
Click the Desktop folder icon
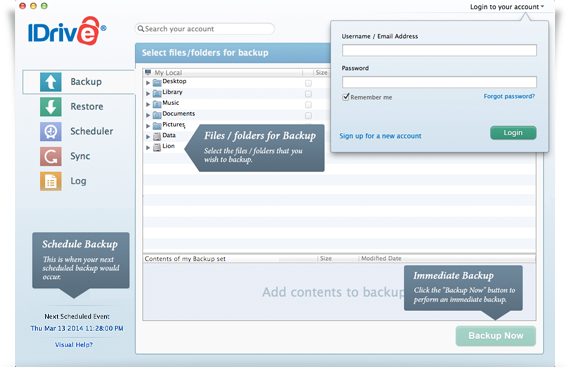[x=157, y=82]
